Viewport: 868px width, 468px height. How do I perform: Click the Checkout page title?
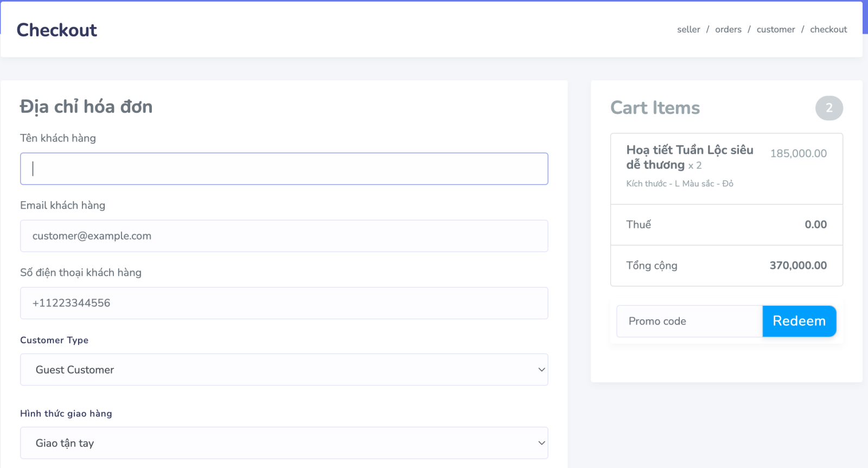click(57, 30)
